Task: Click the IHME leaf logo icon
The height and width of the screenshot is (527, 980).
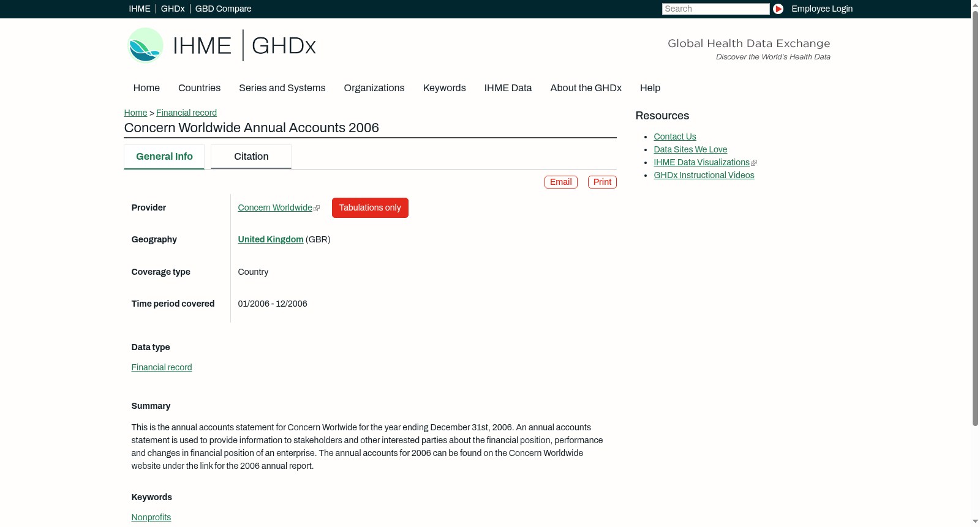Action: 145,45
